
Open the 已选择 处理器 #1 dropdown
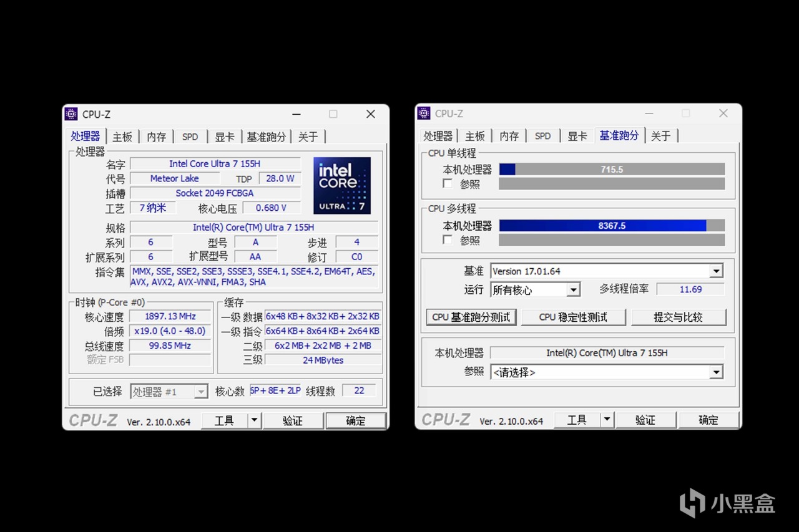200,392
